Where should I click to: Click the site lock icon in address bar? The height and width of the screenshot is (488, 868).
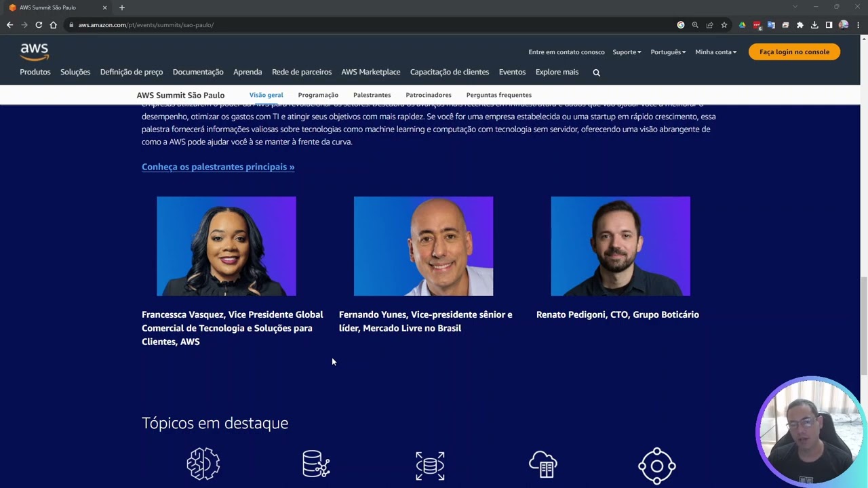tap(71, 25)
